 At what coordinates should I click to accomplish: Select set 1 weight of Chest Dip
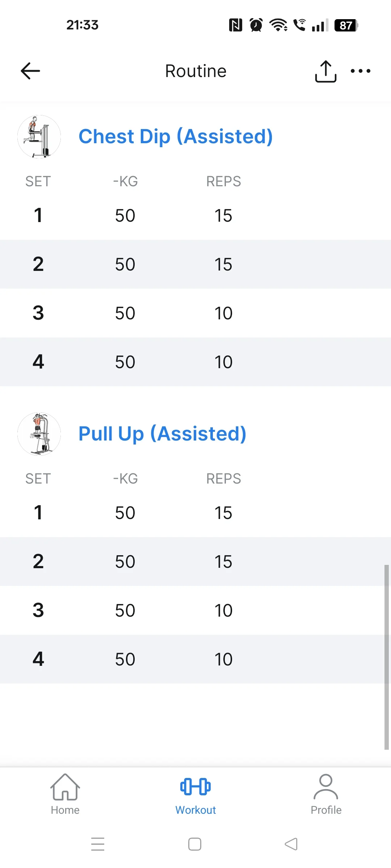coord(125,216)
